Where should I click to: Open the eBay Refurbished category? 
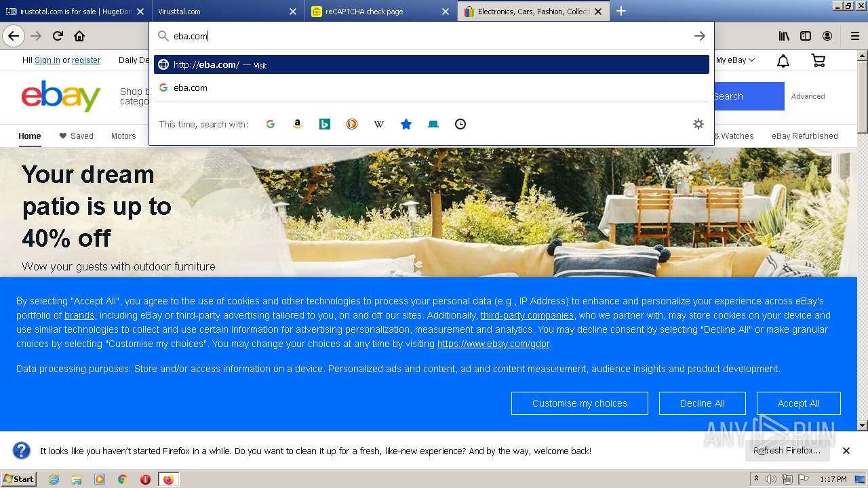click(805, 136)
